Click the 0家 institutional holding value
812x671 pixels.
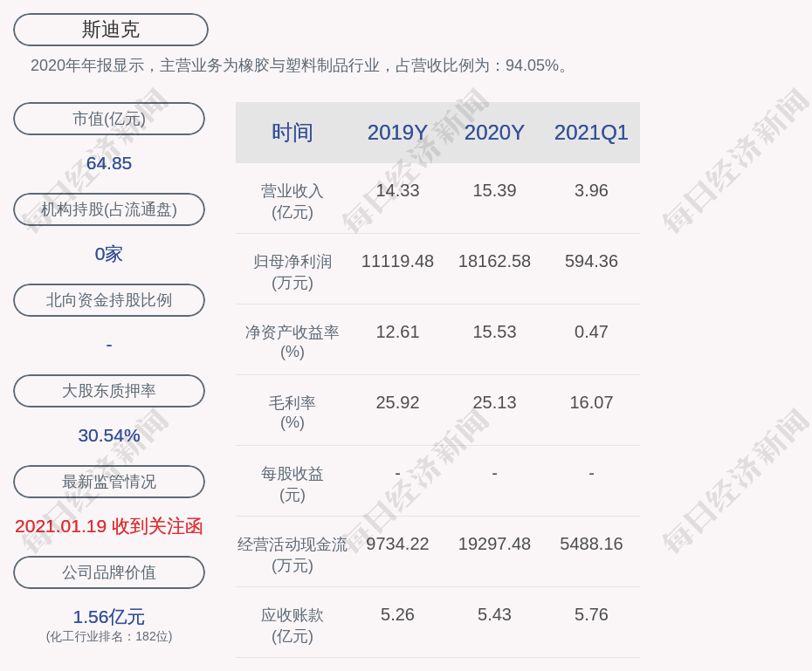tap(109, 254)
